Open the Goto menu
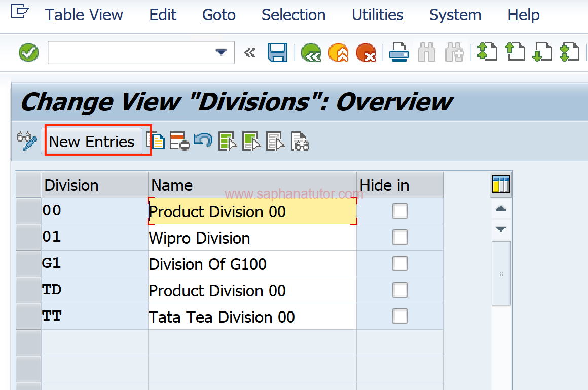 click(219, 15)
